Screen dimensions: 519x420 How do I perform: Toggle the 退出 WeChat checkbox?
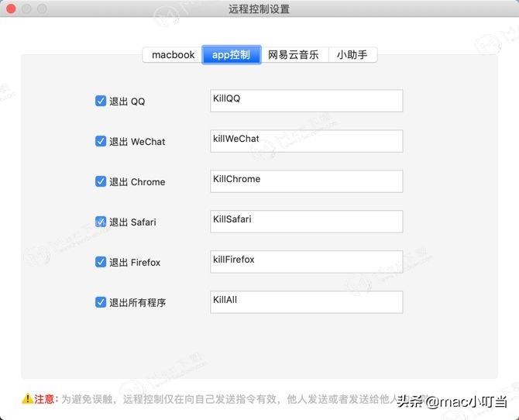pos(101,141)
